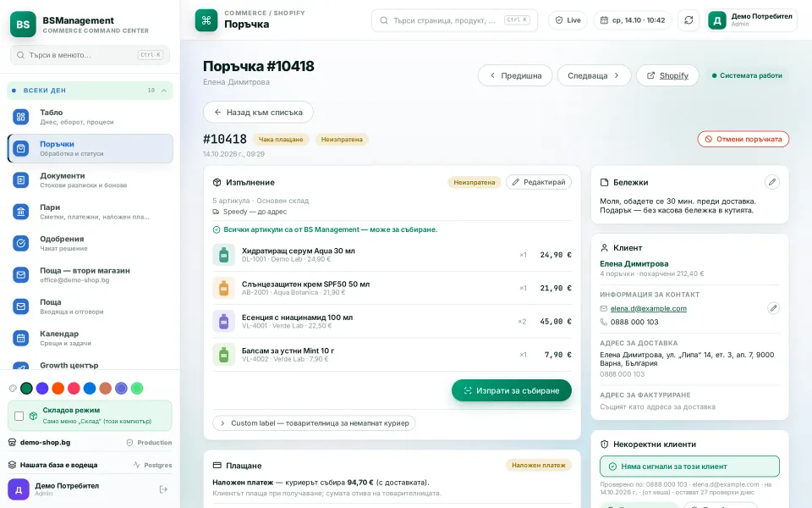Edit the Бележки notes with the pencil icon

[771, 182]
